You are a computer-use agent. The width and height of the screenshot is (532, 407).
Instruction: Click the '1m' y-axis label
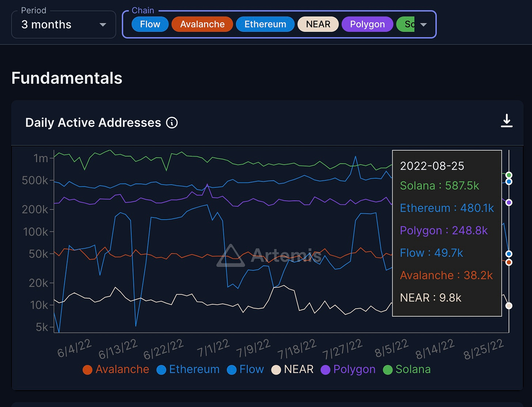(x=41, y=158)
